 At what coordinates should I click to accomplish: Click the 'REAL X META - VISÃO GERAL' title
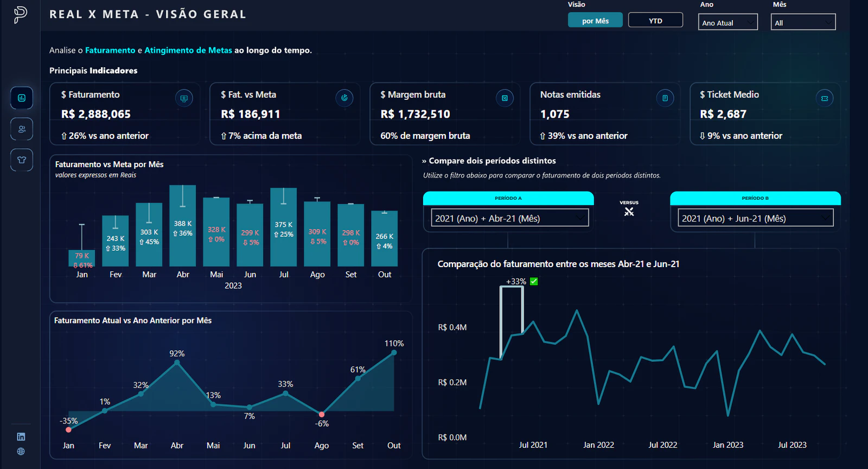pos(148,14)
